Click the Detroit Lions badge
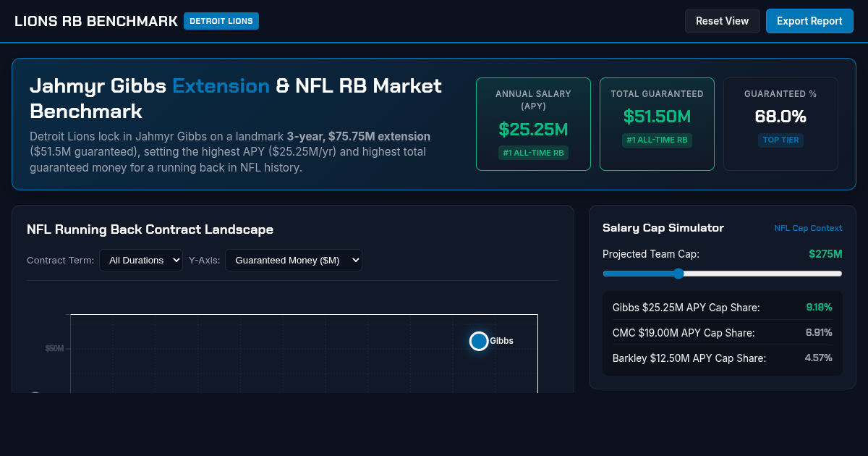This screenshot has height=456, width=868. [221, 21]
